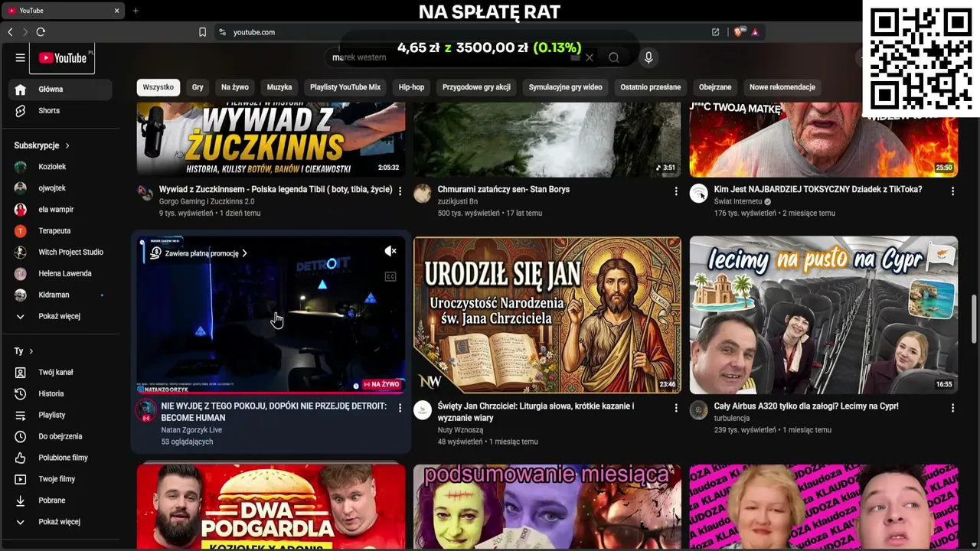Open the Urodził się Jan thumbnail
Viewport: 980px width, 551px height.
click(547, 315)
